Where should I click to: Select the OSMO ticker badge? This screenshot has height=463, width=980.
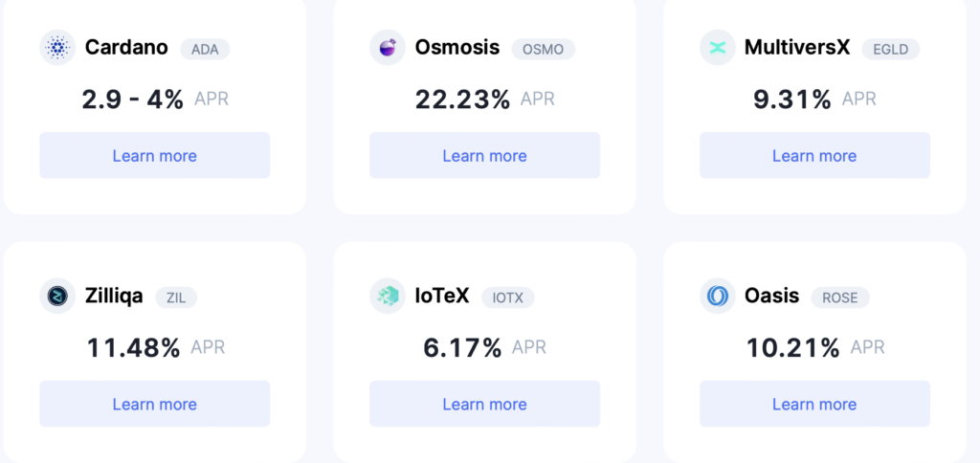click(544, 50)
